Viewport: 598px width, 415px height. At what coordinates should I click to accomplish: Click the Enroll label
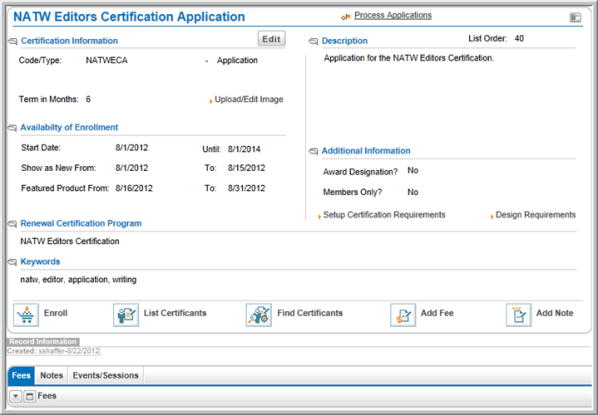[56, 313]
